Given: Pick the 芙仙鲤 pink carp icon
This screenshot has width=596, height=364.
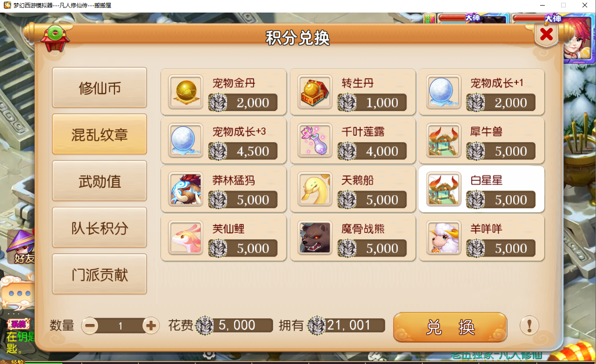Looking at the screenshot, I should (186, 238).
